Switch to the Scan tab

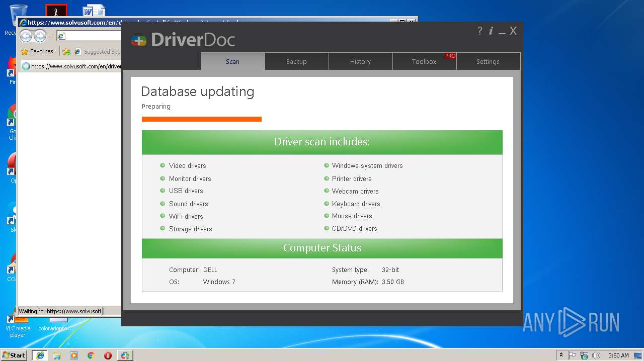coord(232,61)
